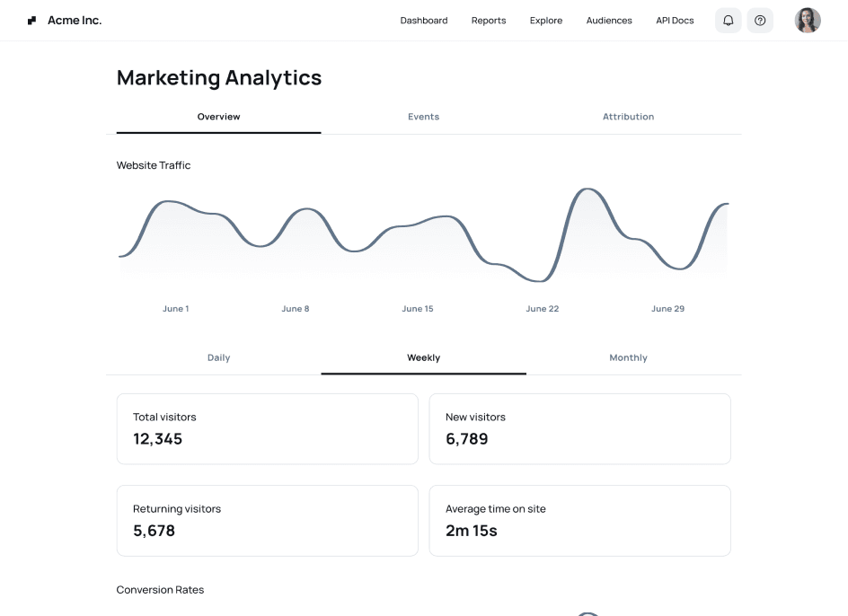Select the New visitors card
Screen dimensions: 848x616
coord(579,428)
